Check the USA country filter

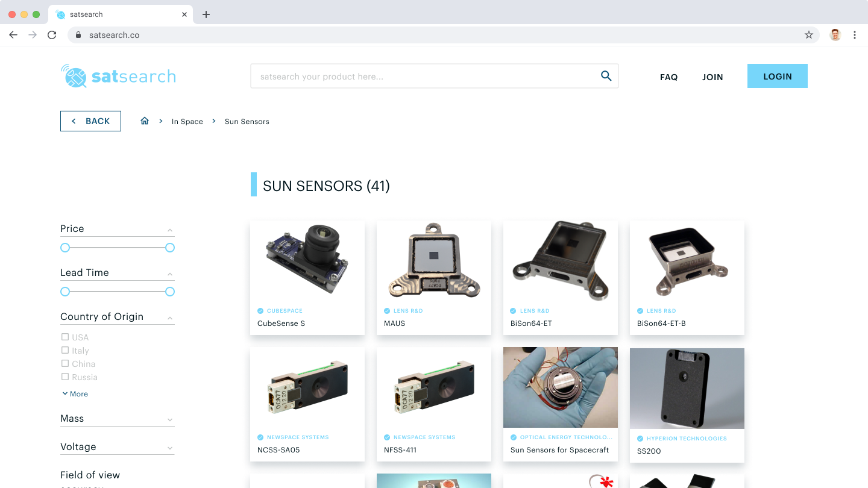coord(65,337)
